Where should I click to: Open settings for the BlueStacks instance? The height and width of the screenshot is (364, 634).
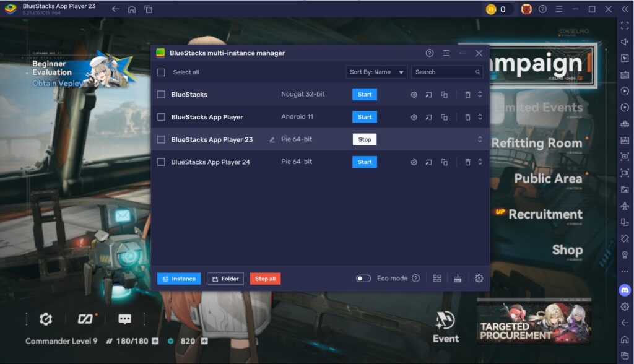(x=412, y=94)
